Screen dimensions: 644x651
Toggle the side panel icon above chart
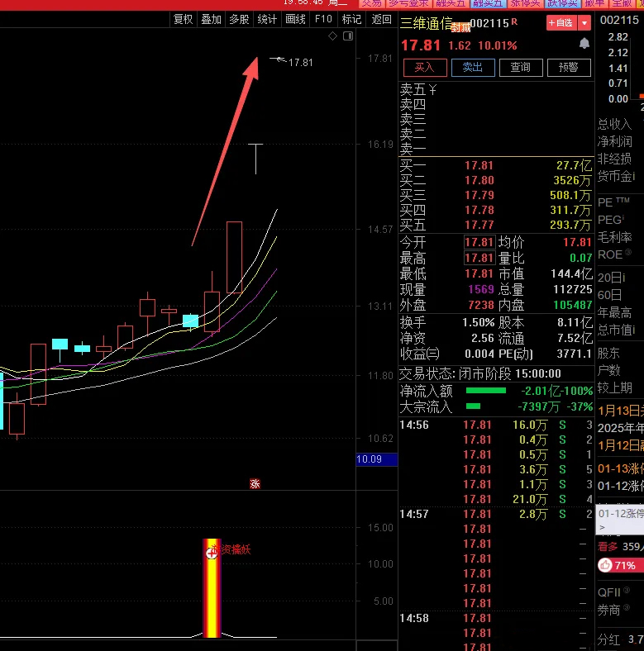(x=348, y=36)
